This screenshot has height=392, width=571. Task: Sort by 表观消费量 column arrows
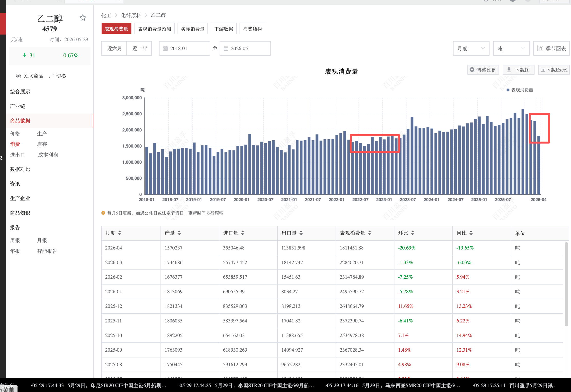coord(370,233)
